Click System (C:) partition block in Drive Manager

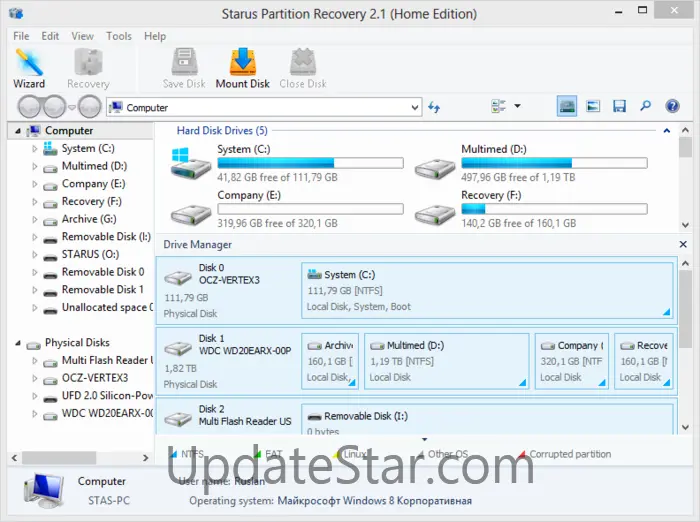pos(487,290)
